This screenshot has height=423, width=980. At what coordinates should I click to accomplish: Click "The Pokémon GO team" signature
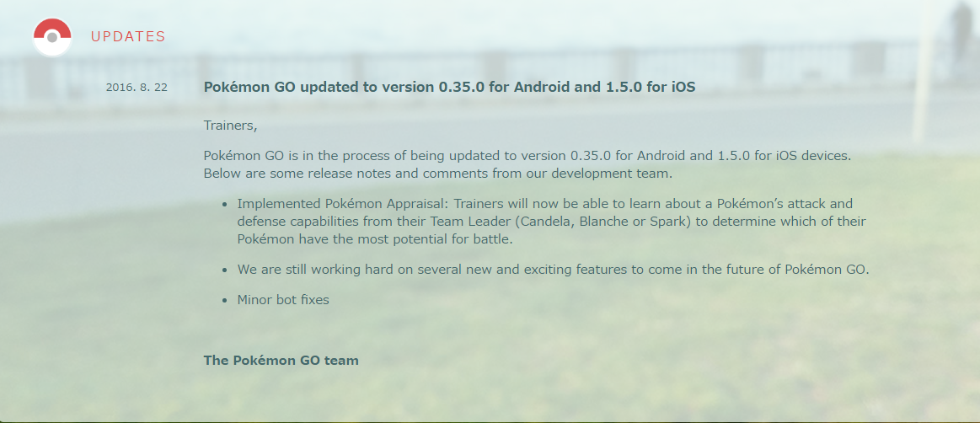(281, 361)
